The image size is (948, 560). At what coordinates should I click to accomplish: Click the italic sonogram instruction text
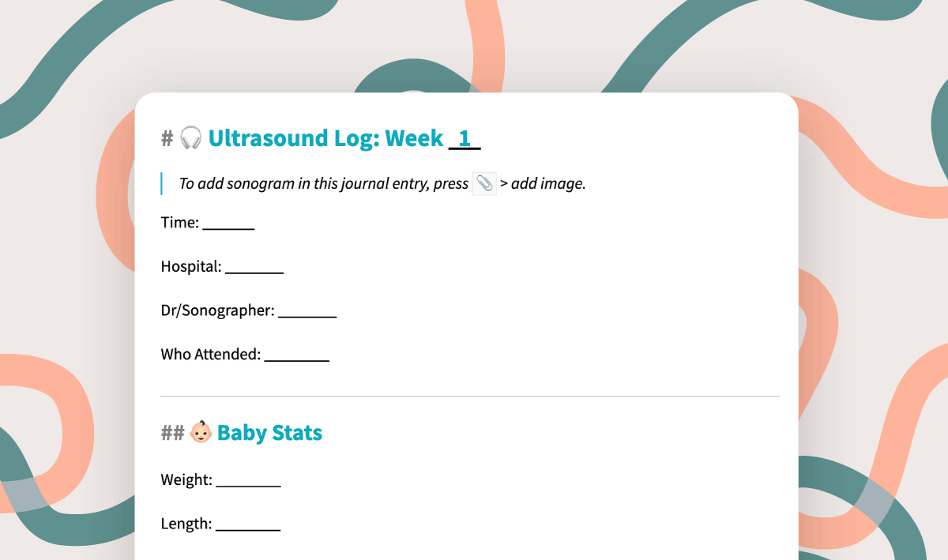pyautogui.click(x=324, y=184)
